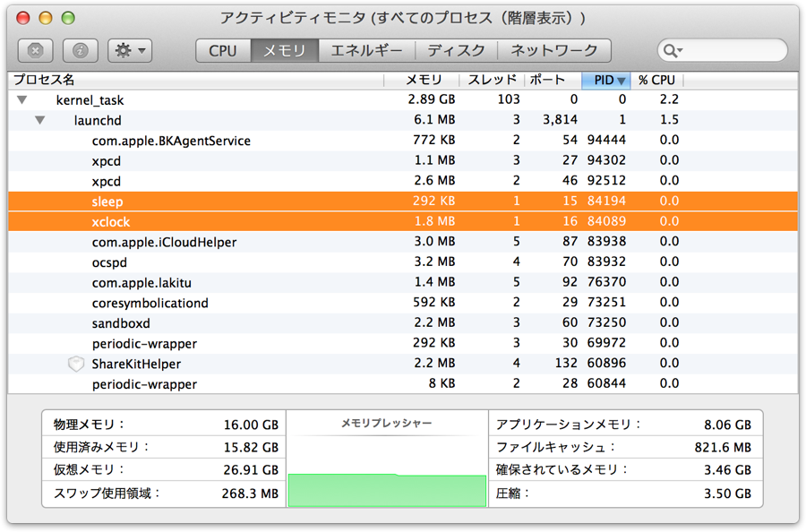The width and height of the screenshot is (806, 532).
Task: Click the magnifier icon in search field
Action: tap(673, 50)
